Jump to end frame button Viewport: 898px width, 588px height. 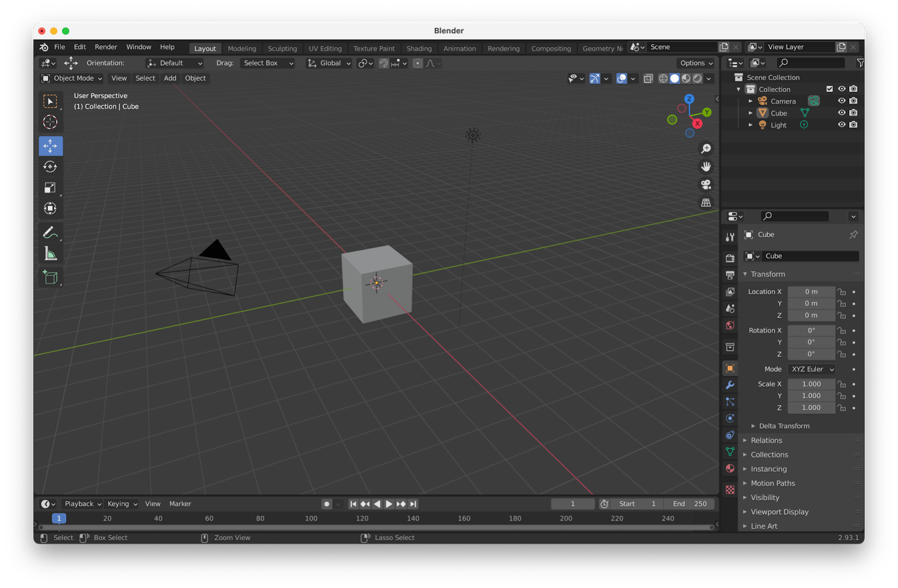[x=413, y=504]
